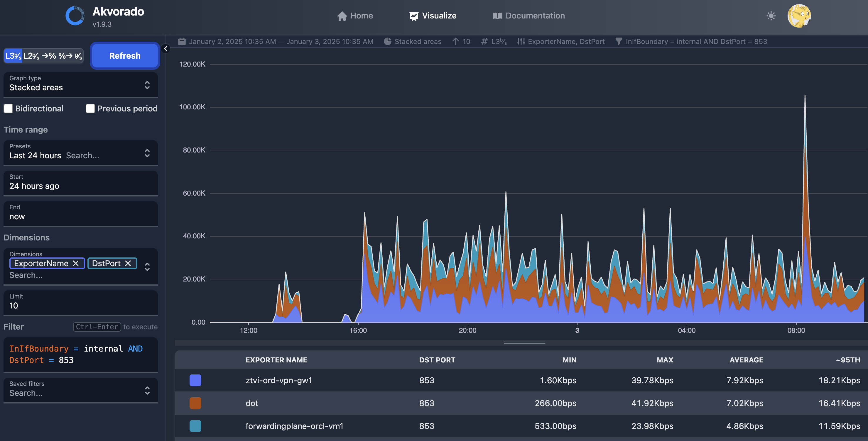The width and height of the screenshot is (868, 441).
Task: Click the 4.86Kbps average value
Action: (x=745, y=426)
